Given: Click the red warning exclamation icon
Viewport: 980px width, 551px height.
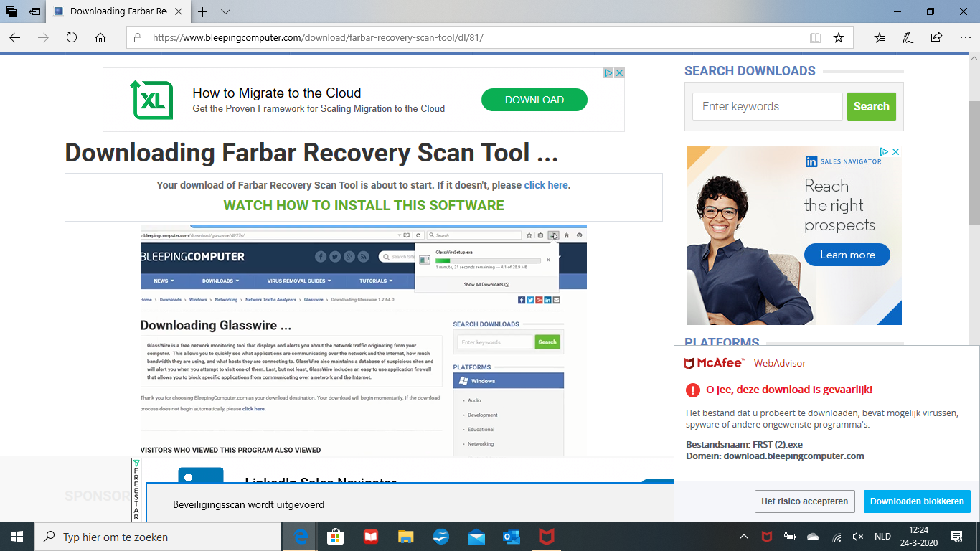Looking at the screenshot, I should pyautogui.click(x=692, y=390).
